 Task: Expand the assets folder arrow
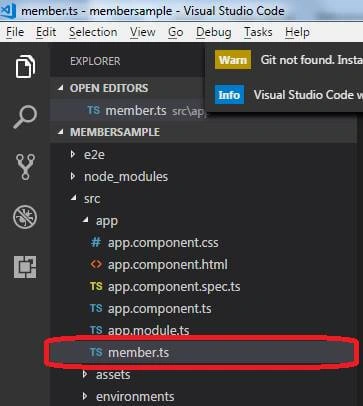[x=85, y=374]
